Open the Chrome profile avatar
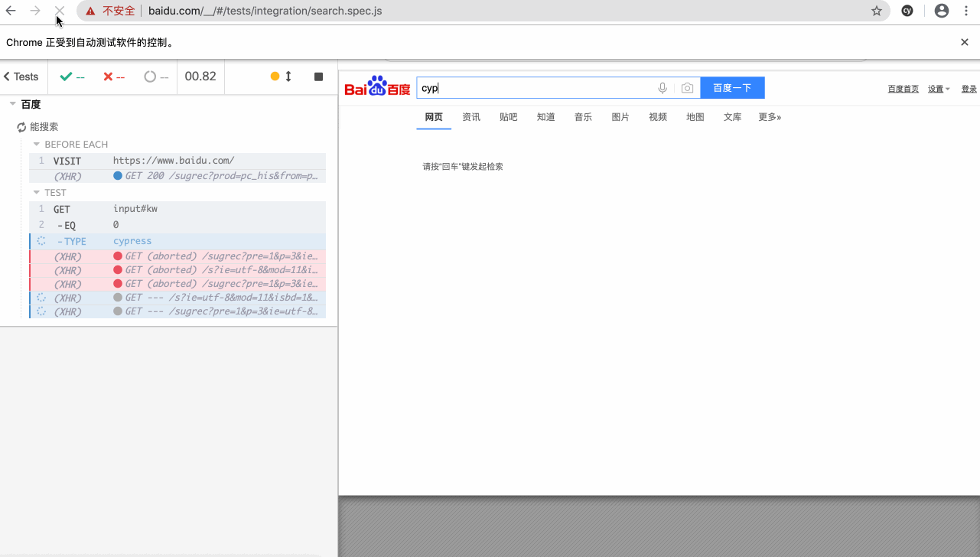 942,11
